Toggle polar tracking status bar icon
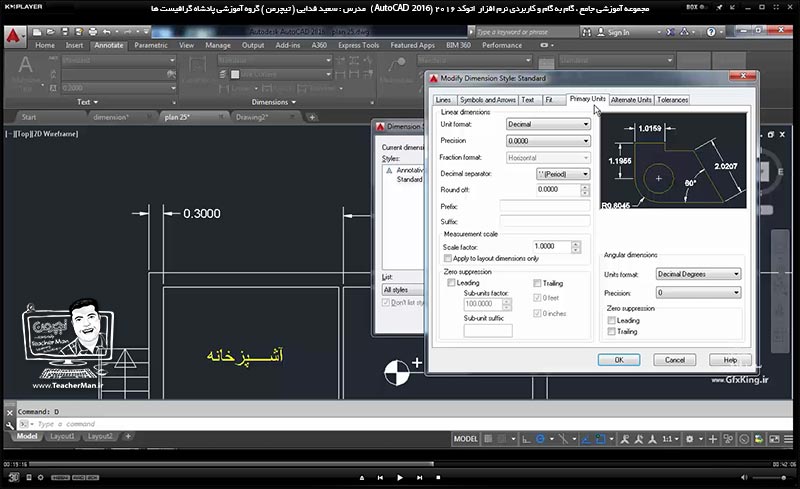Viewport: 800px width, 489px height. pos(540,439)
